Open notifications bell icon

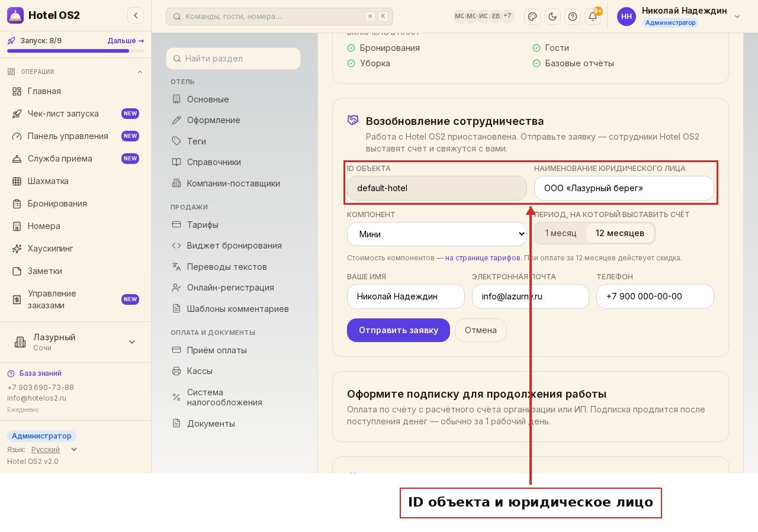click(593, 17)
